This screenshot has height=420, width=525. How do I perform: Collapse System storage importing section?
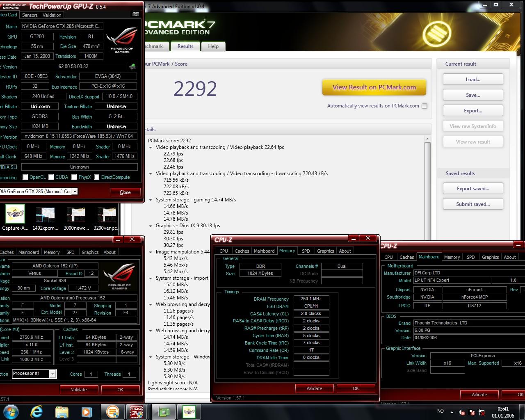pyautogui.click(x=151, y=278)
